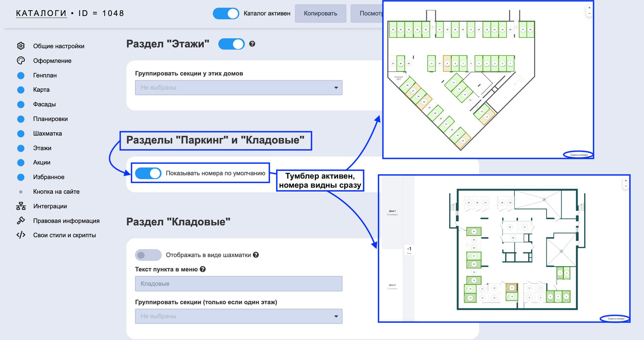Open Интеграции via its network icon

click(21, 206)
